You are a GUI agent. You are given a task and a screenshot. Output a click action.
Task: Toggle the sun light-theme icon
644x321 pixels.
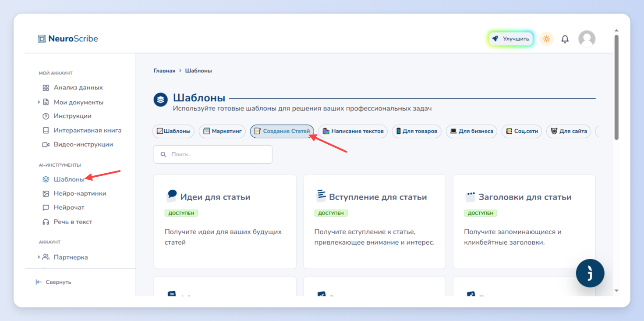click(x=546, y=39)
